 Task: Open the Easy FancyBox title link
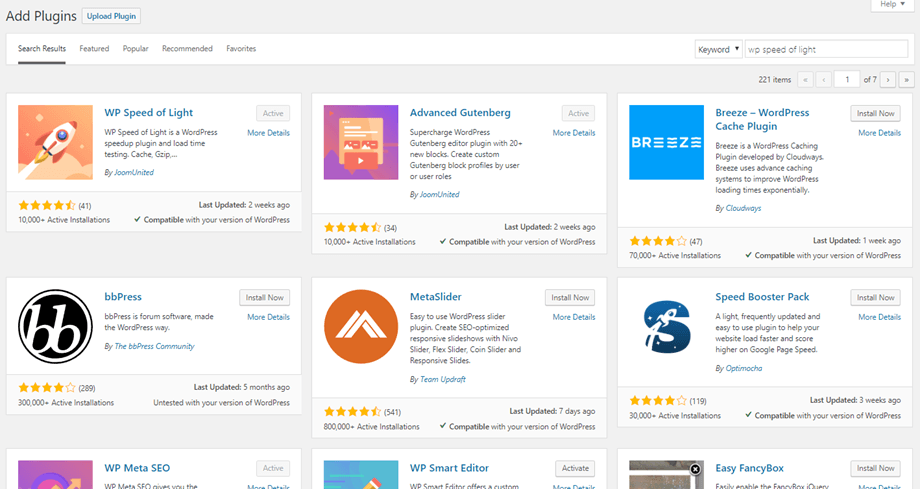point(749,468)
